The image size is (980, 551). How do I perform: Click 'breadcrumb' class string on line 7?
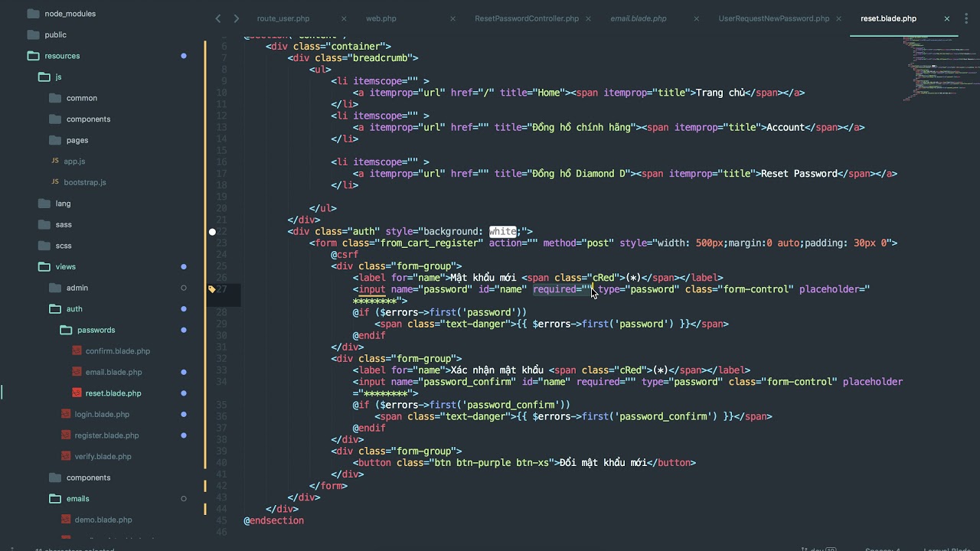coord(383,57)
